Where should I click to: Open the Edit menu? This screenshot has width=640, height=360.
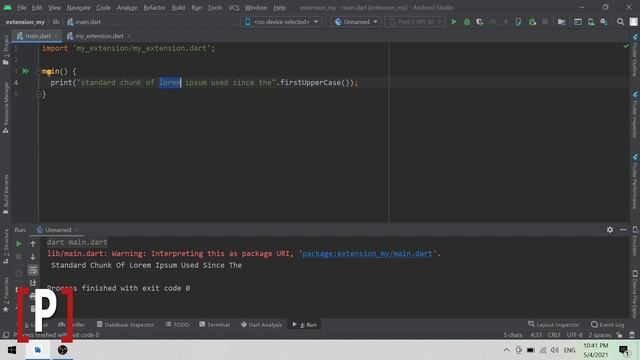tap(37, 8)
